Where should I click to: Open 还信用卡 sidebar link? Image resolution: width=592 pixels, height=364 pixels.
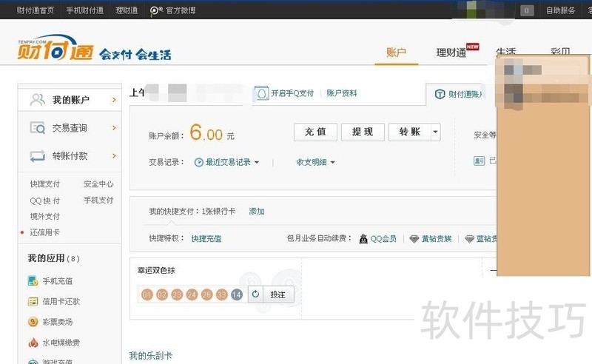click(45, 232)
